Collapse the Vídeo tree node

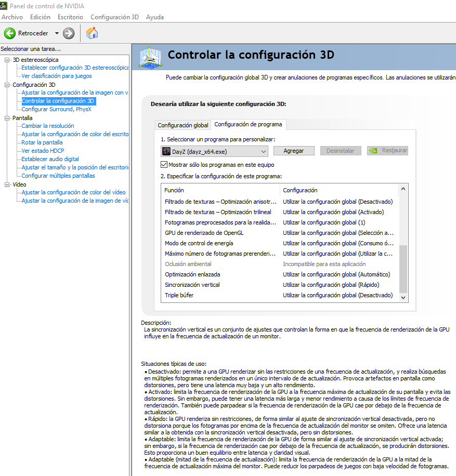coord(7,184)
